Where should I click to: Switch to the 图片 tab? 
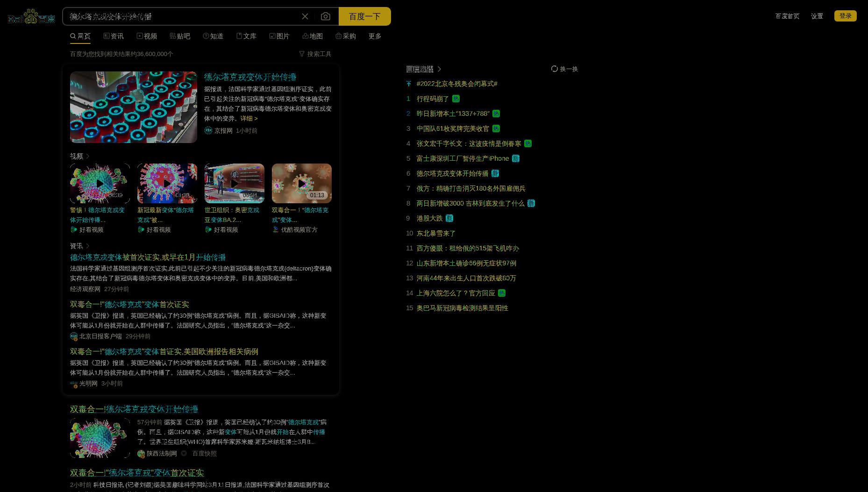279,36
